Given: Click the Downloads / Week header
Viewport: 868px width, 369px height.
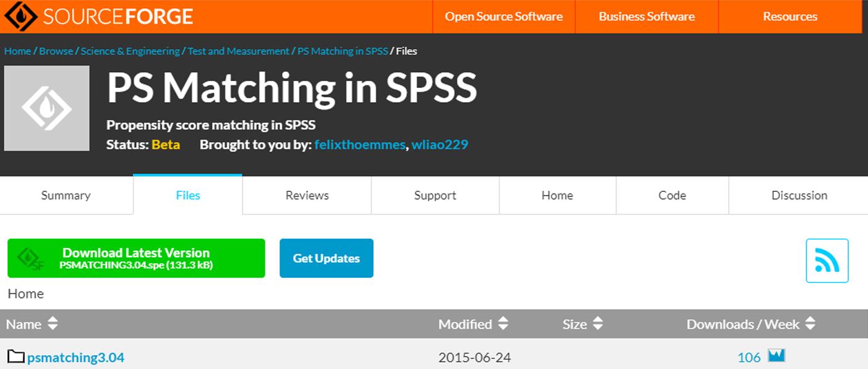Looking at the screenshot, I should click(743, 324).
